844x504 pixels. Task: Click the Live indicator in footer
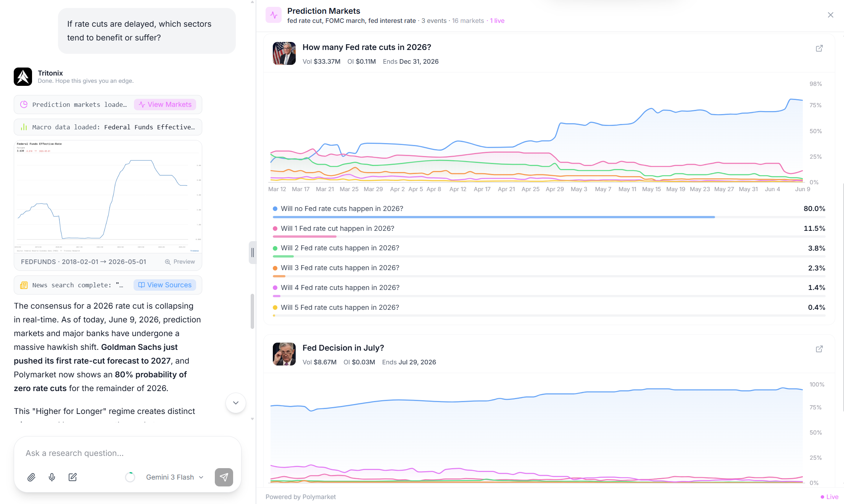tap(829, 497)
